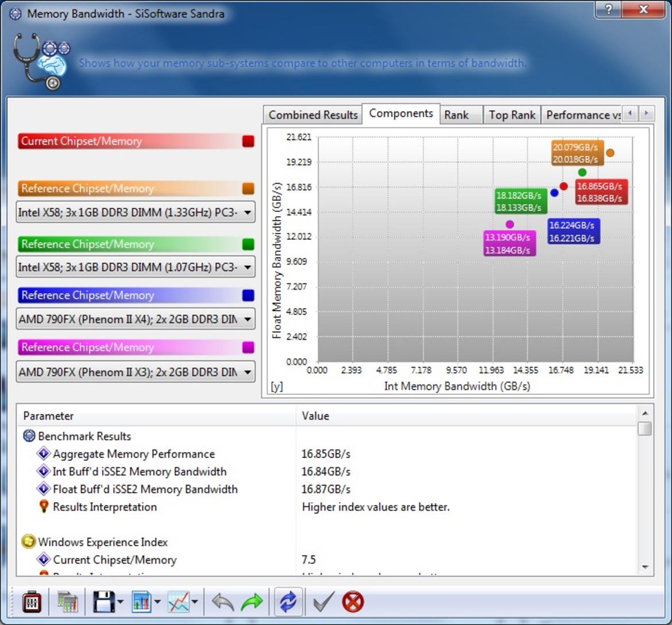Image resolution: width=672 pixels, height=625 pixels.
Task: Click the blue refresh results icon
Action: click(288, 602)
